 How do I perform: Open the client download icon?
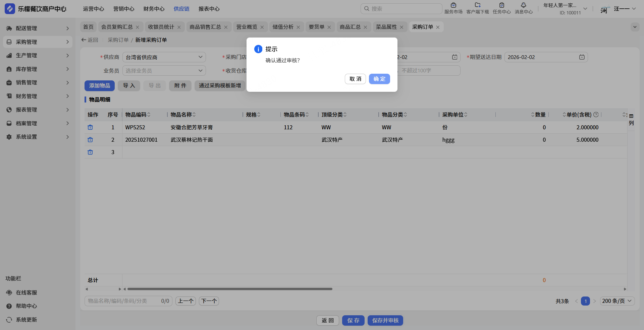click(x=477, y=5)
